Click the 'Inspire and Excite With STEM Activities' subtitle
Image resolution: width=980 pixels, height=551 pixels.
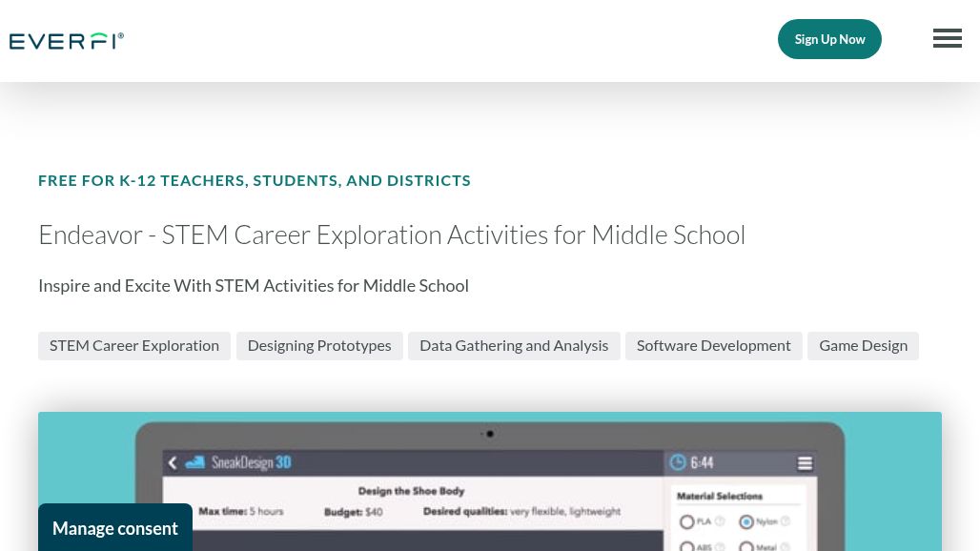(254, 285)
